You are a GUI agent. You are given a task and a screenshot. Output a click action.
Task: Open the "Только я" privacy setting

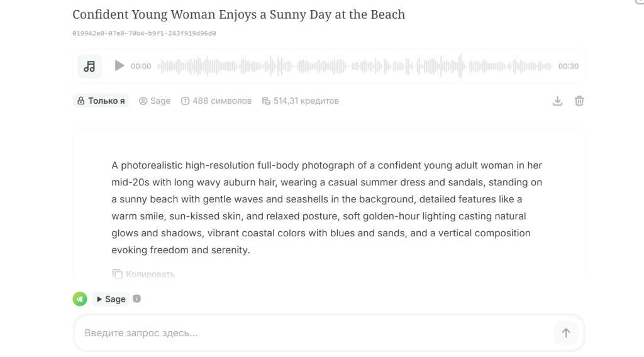(101, 101)
